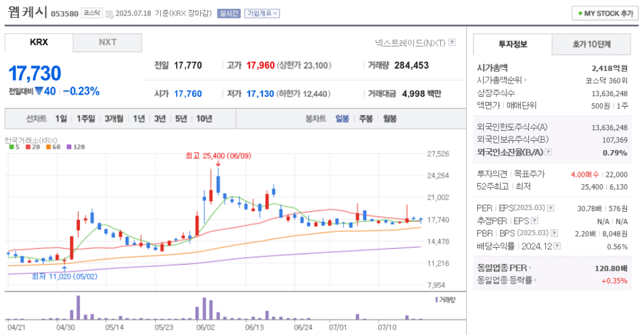Select the 주봉 candle chart
Image resolution: width=644 pixels, height=335 pixels.
pos(366,119)
